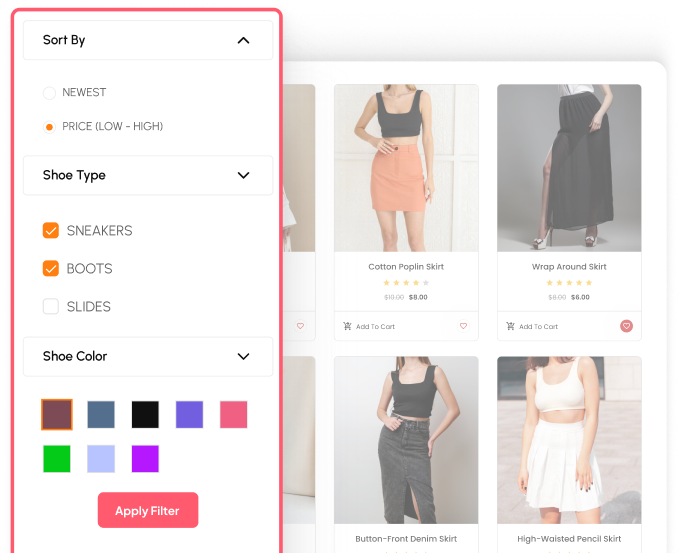
Task: Pick the maroon color swatch
Action: [x=57, y=414]
